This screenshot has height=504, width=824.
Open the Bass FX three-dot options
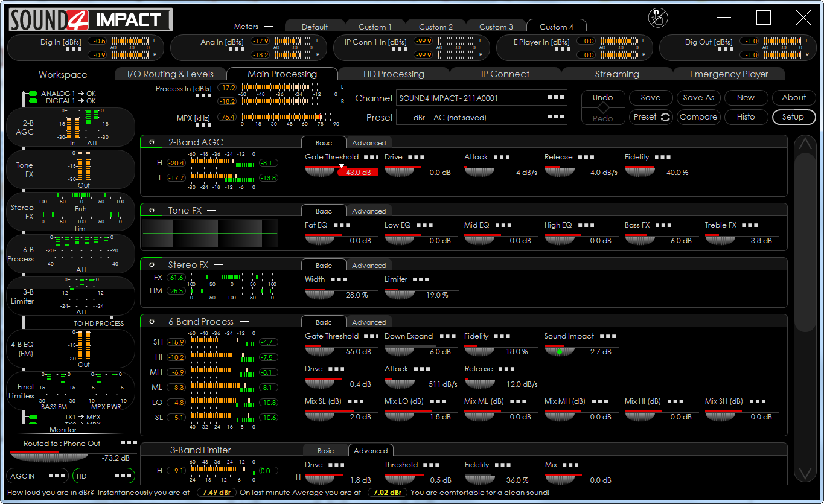click(662, 225)
